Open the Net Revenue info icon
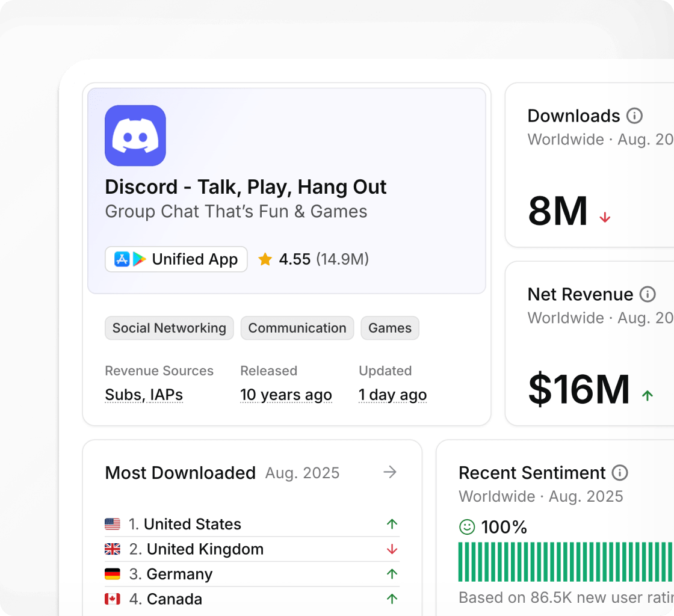Viewport: 674px width, 616px height. click(x=648, y=294)
